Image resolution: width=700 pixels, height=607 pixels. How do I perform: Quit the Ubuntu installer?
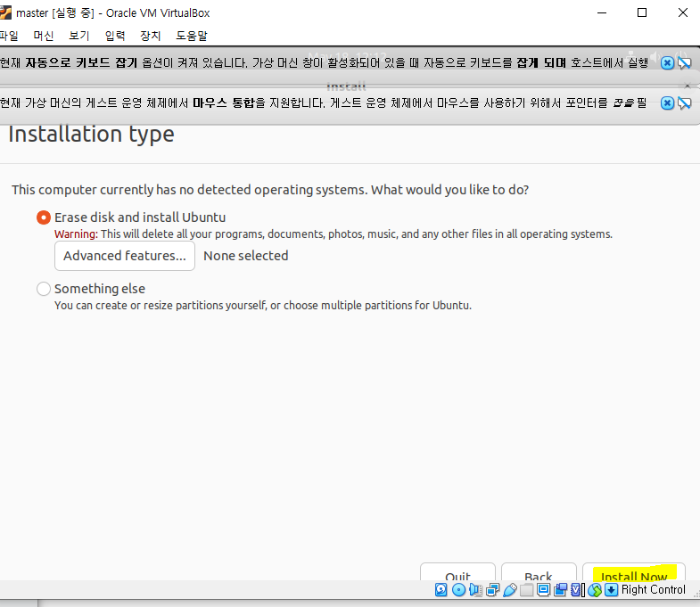[x=457, y=573]
